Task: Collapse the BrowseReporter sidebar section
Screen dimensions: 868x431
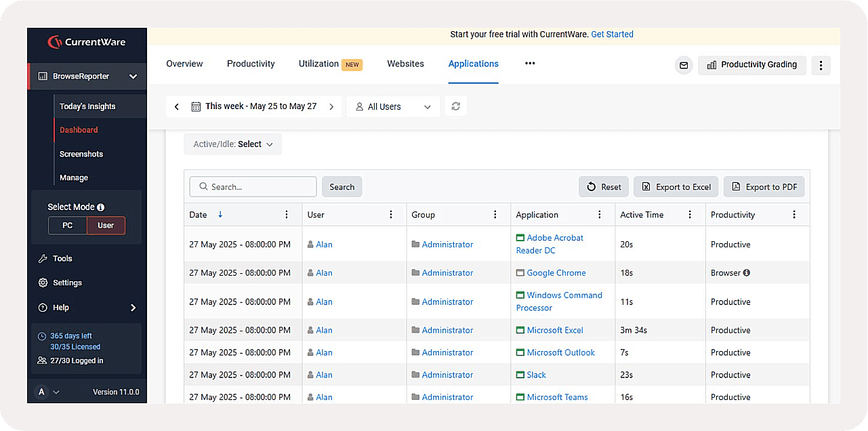Action: (133, 77)
